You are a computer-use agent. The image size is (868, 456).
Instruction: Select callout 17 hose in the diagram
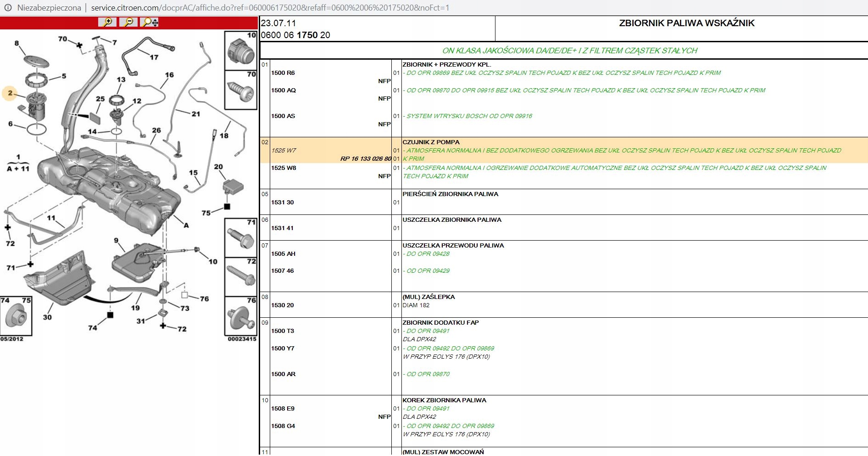click(x=154, y=57)
